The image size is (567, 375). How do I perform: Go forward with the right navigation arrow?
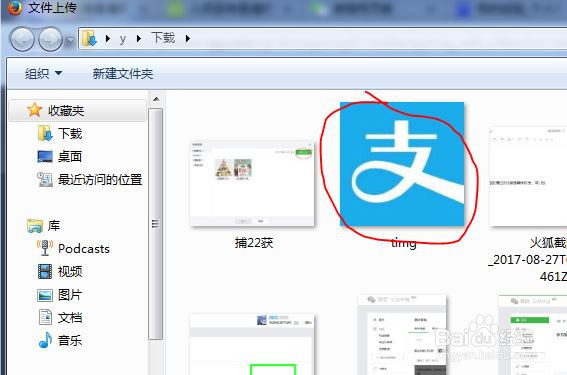coord(50,39)
